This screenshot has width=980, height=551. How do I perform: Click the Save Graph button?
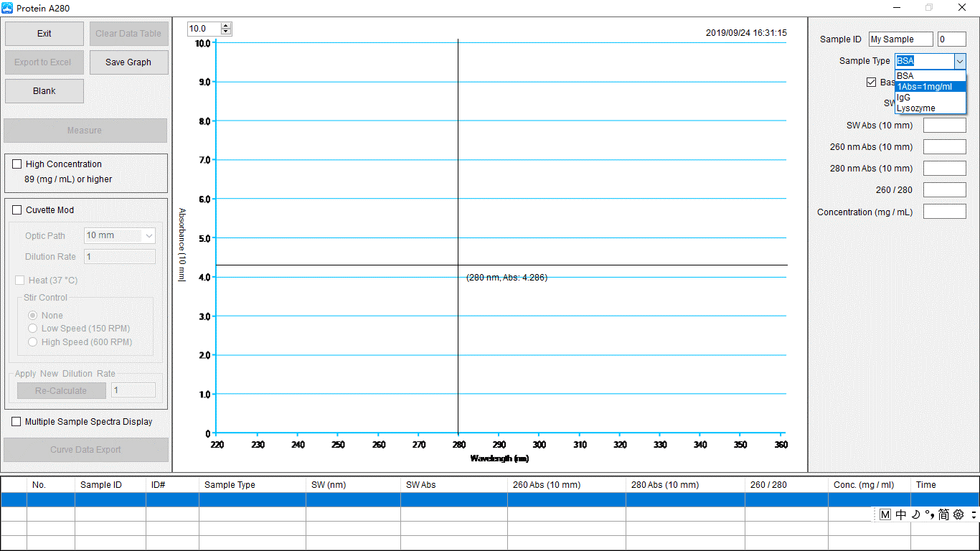coord(129,62)
